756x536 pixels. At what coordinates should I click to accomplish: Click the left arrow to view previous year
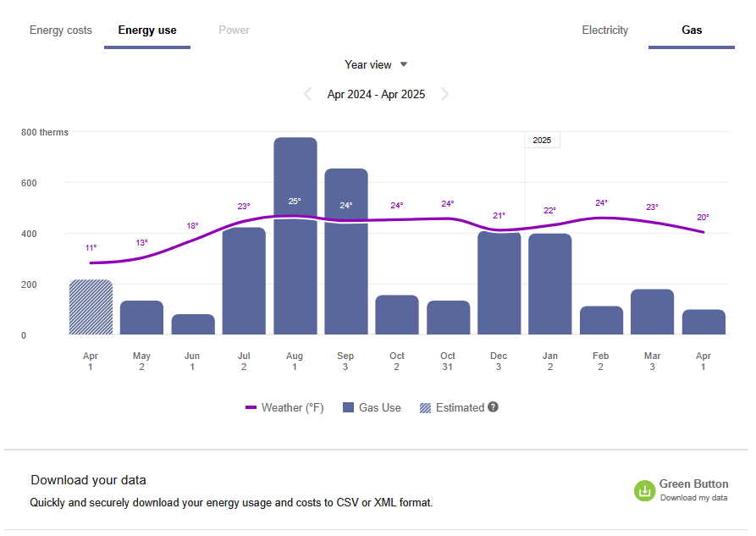(x=307, y=94)
